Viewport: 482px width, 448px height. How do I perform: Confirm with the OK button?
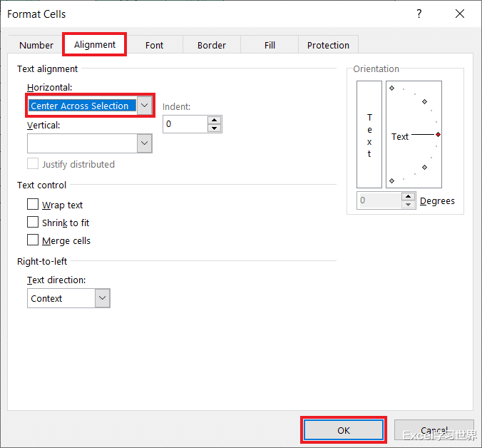[x=344, y=430]
